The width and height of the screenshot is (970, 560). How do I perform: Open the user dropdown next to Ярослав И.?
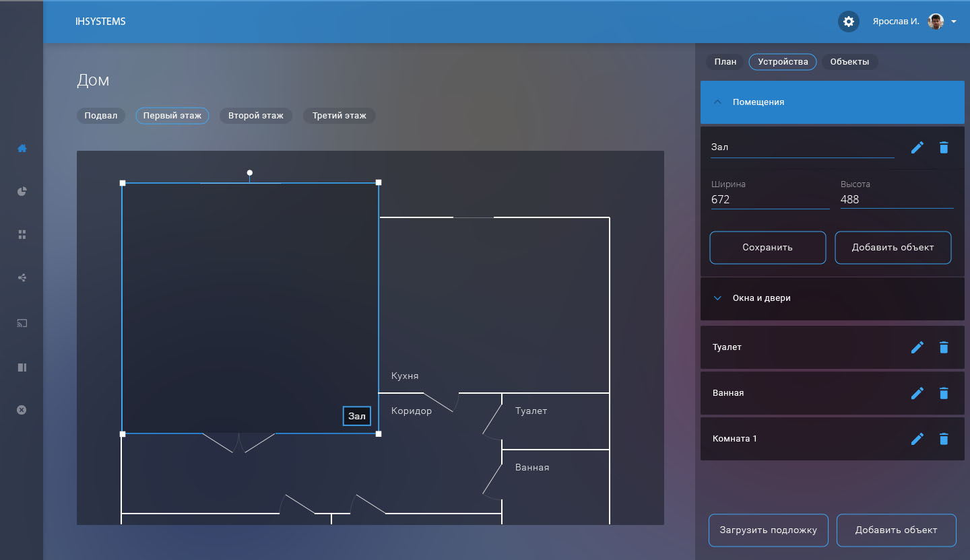(954, 22)
